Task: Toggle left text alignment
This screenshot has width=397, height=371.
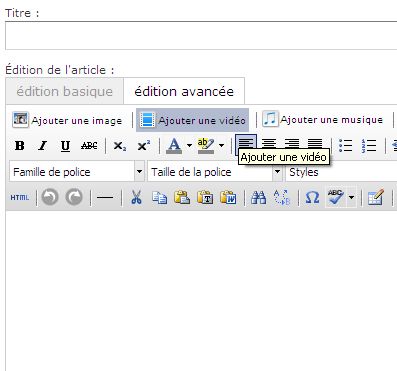Action: tap(246, 144)
